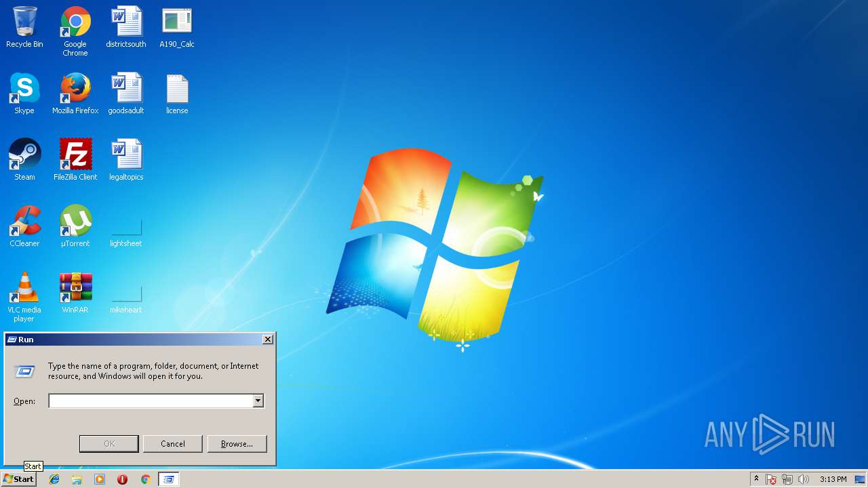
Task: Open Windows Explorer folder taskbar icon
Action: 77,479
